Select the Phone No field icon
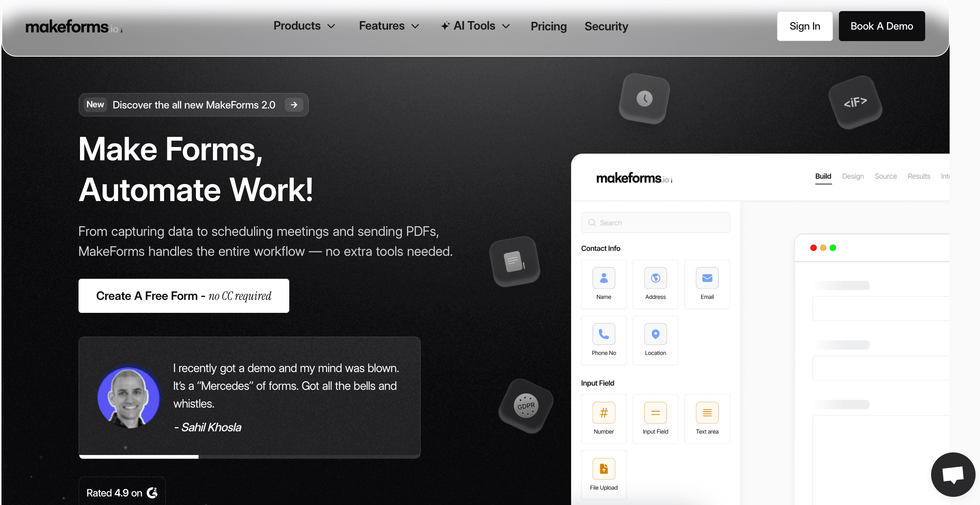The image size is (980, 505). pos(603,334)
